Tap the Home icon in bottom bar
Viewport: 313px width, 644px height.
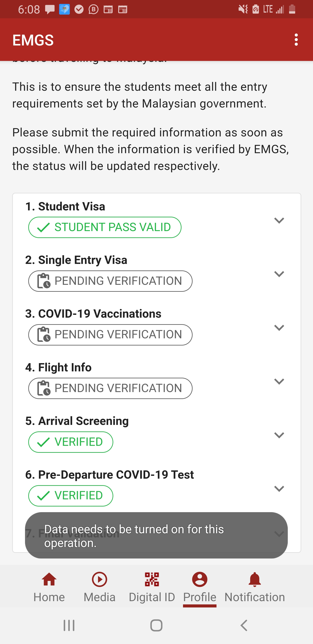click(x=49, y=580)
